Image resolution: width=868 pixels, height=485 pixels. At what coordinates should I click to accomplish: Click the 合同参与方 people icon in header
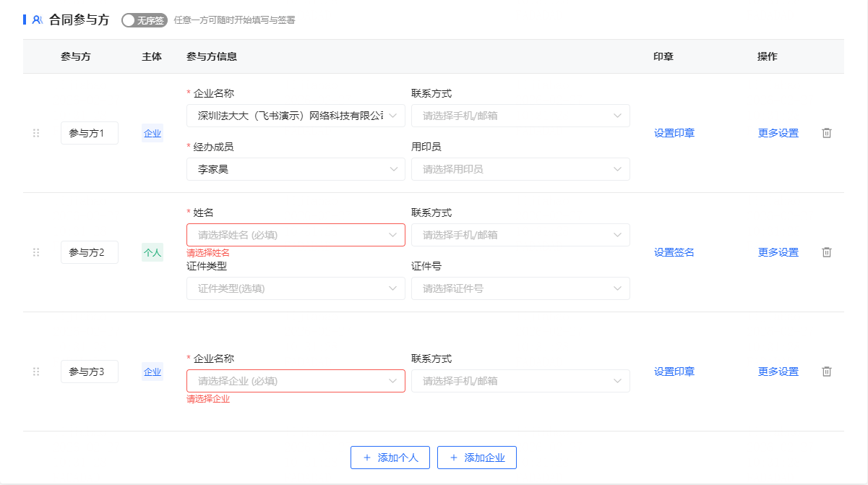38,20
